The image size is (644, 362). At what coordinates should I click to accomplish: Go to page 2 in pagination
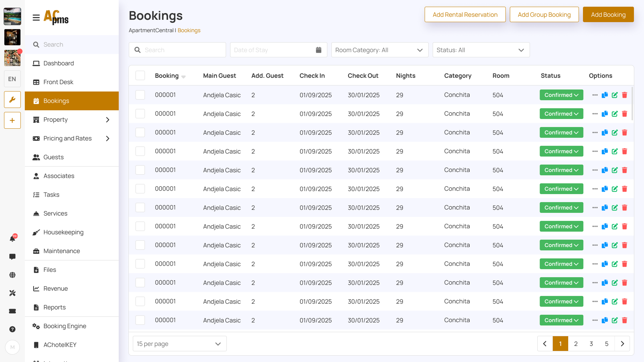(576, 344)
